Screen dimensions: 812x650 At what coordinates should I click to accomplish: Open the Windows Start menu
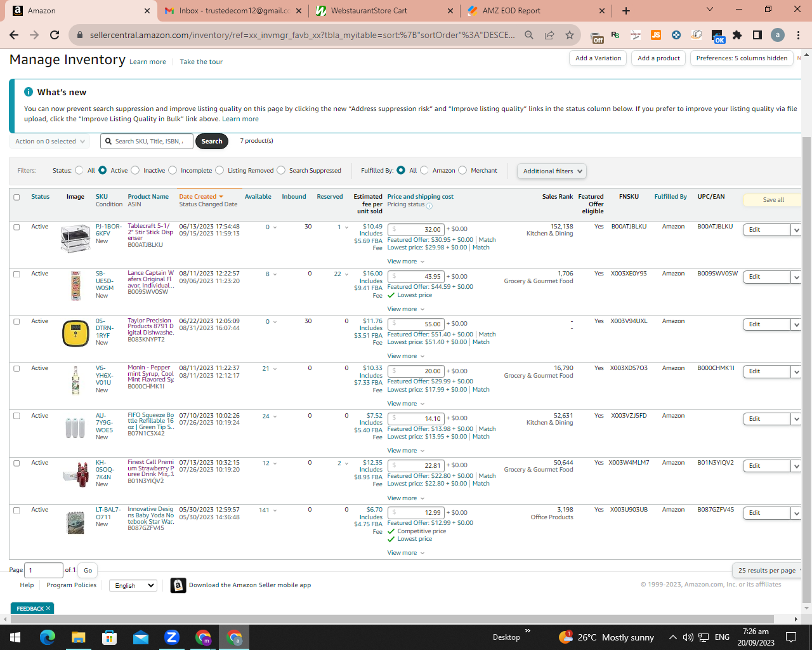coord(15,637)
